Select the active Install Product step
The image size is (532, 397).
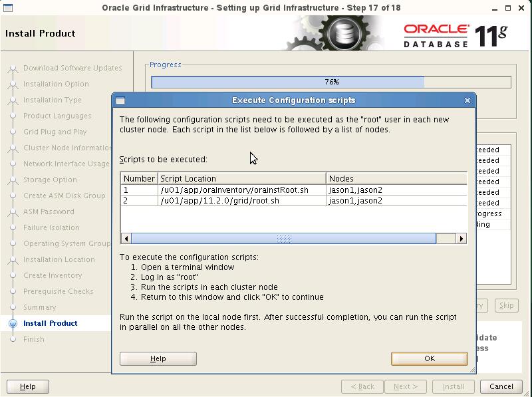point(51,323)
